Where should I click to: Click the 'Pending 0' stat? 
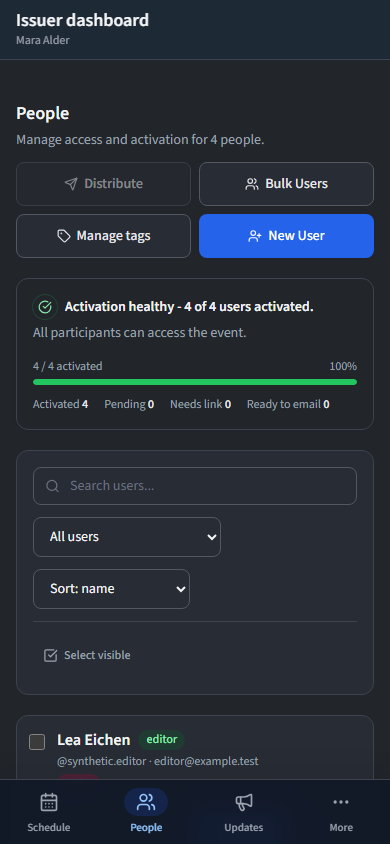129,404
